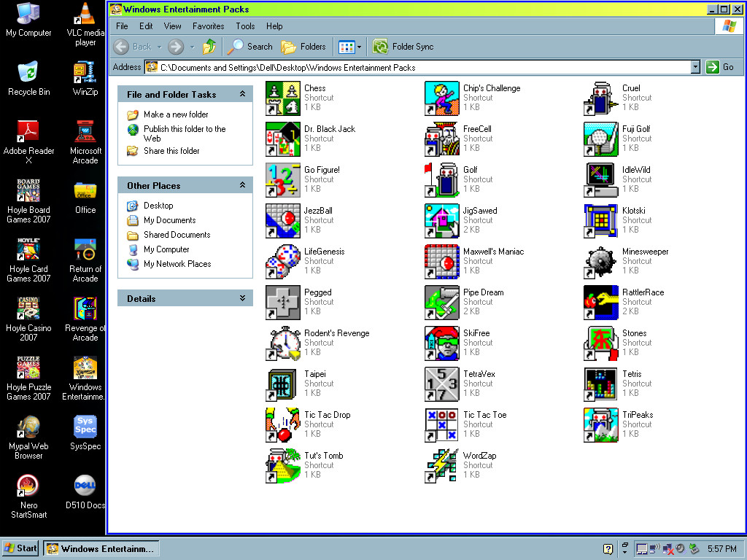Click the Up folder toolbar icon
This screenshot has height=560, width=747.
point(209,47)
